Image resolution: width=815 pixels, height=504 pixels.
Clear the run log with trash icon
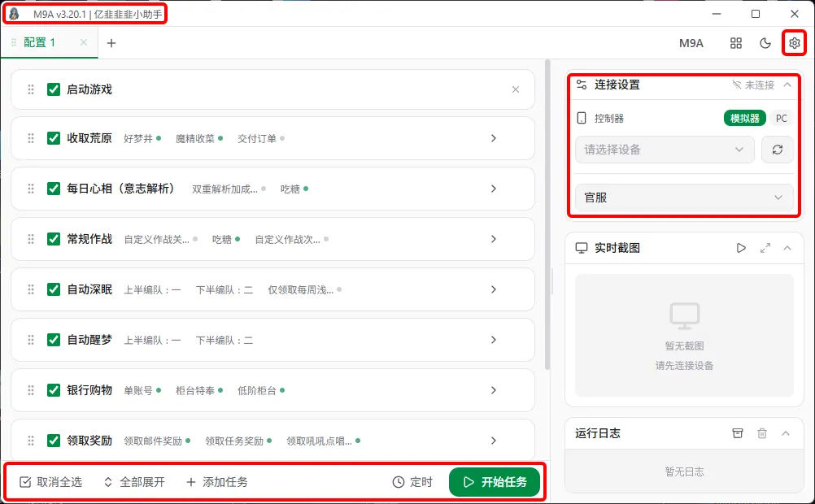[x=761, y=433]
